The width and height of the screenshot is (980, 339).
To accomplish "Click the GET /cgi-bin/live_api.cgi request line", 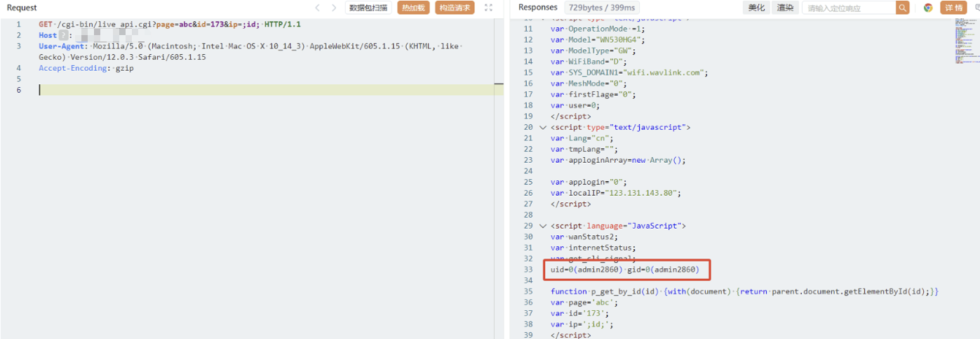I will click(170, 24).
